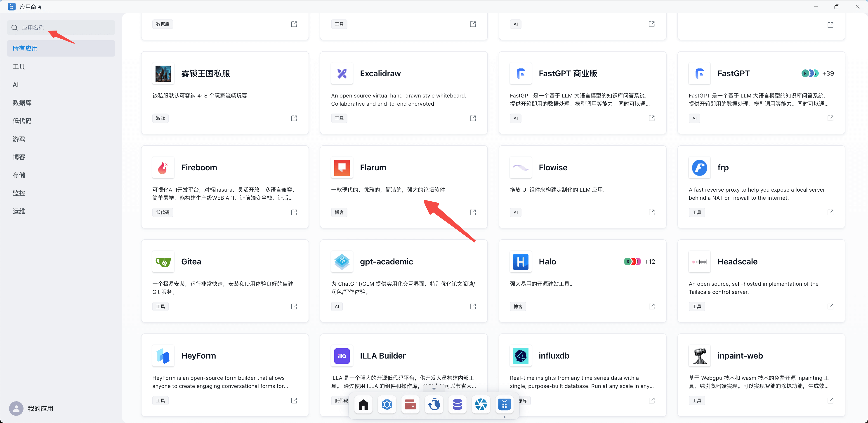Open external link on 雾锁王国私服 card
This screenshot has width=868, height=423.
[294, 118]
